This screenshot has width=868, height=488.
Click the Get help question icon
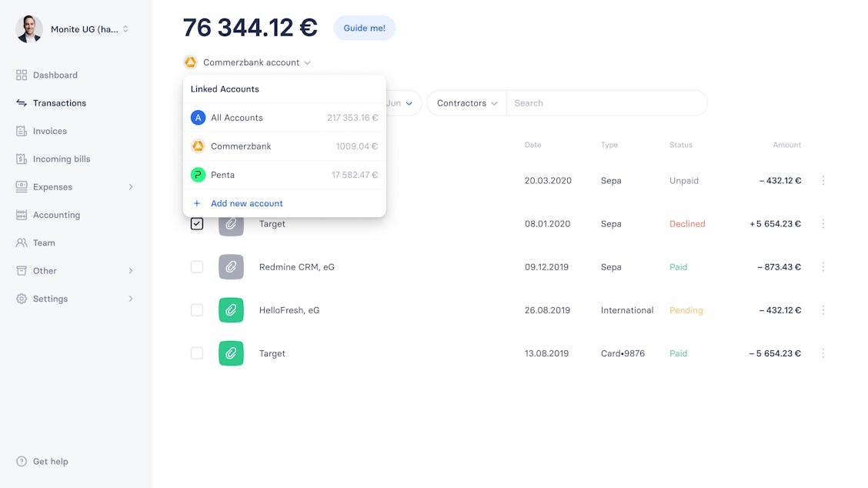pyautogui.click(x=22, y=461)
